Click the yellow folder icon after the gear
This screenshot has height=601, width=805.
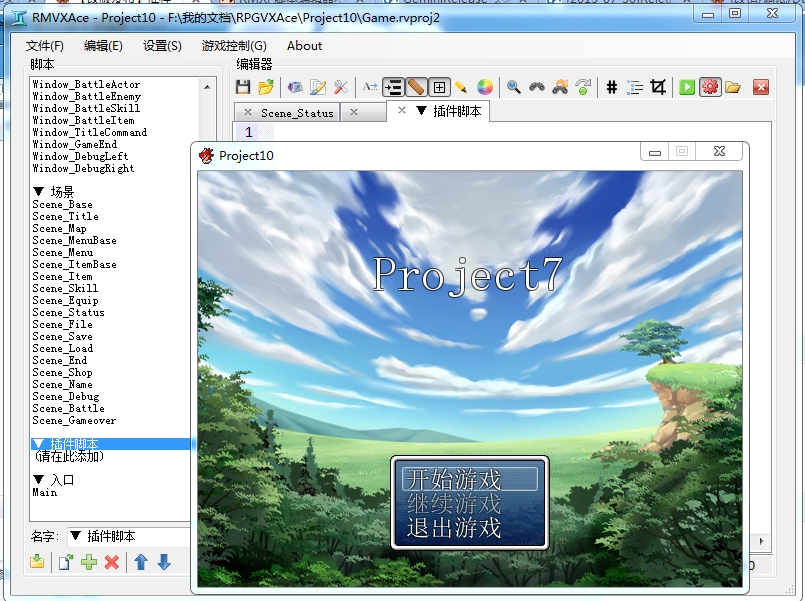coord(733,87)
